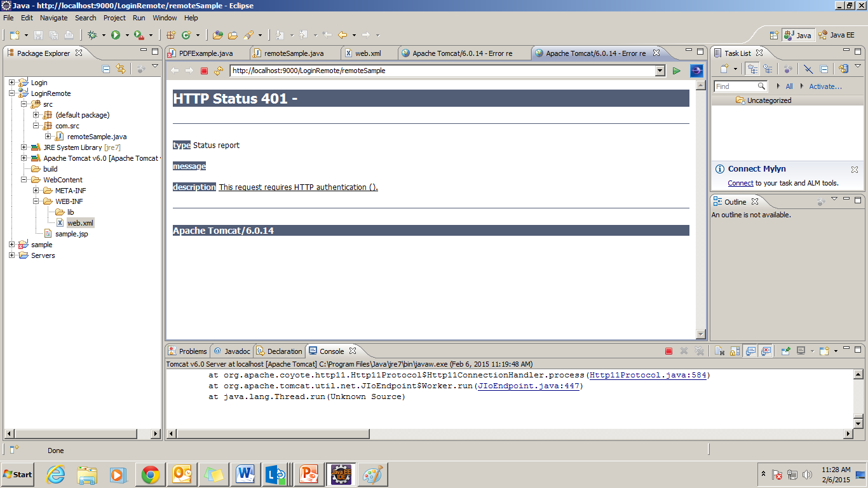Expand the JRE System Library node
Viewport: 868px width, 488px height.
pos(24,147)
